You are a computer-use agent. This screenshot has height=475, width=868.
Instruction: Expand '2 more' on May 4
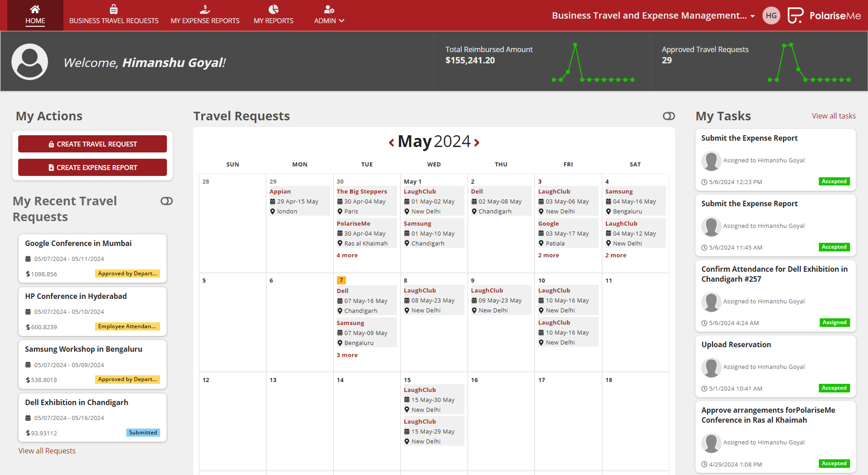[x=616, y=255]
